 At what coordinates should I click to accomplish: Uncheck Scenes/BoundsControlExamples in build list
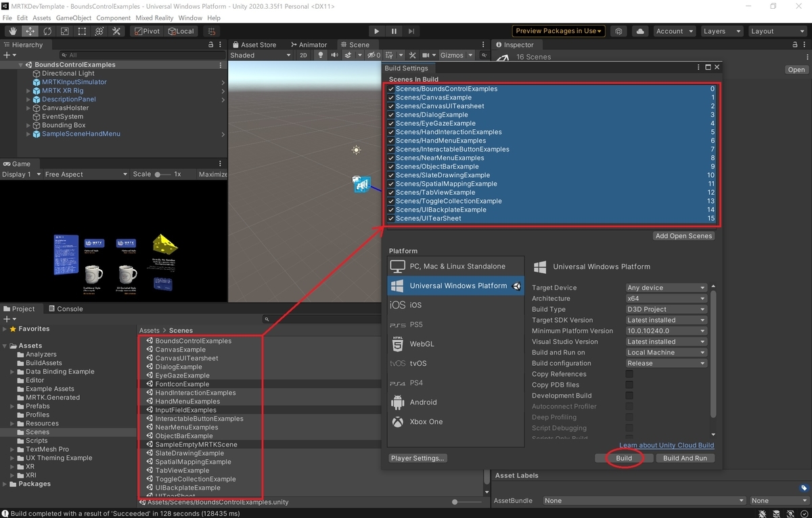391,89
